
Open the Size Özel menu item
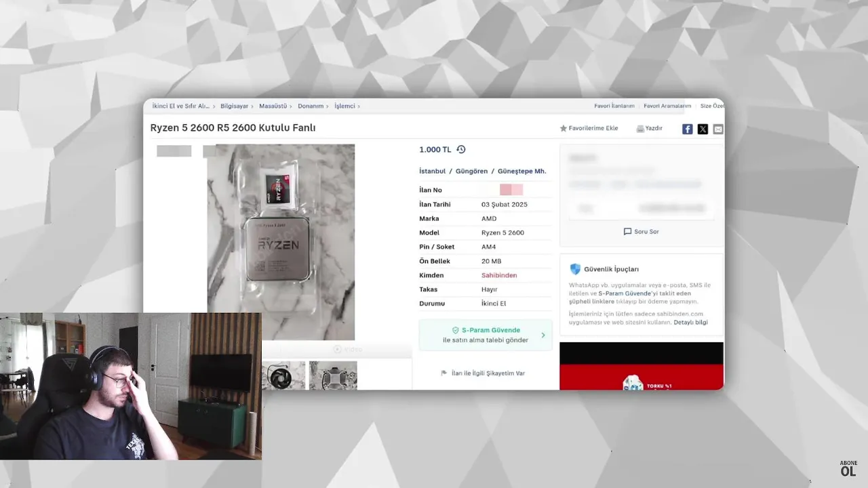712,106
